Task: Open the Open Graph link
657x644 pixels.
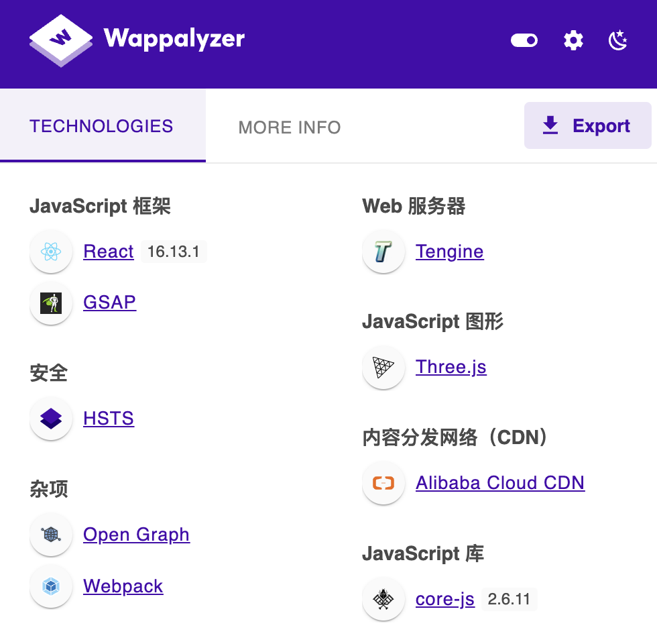Action: tap(136, 535)
